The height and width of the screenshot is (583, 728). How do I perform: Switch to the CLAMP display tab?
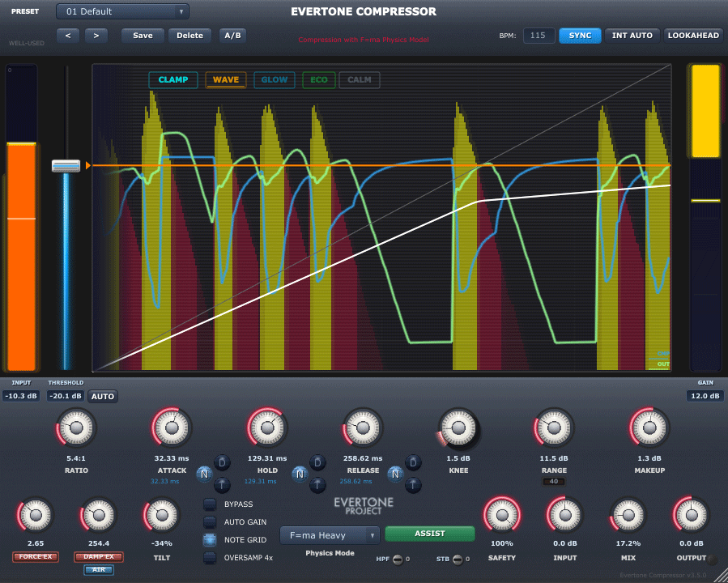click(x=172, y=80)
